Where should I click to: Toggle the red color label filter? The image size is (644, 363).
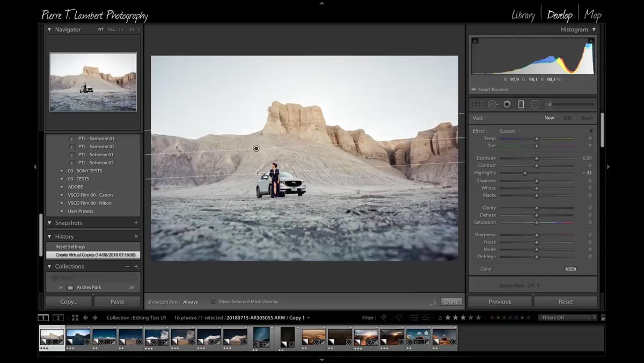coord(493,317)
